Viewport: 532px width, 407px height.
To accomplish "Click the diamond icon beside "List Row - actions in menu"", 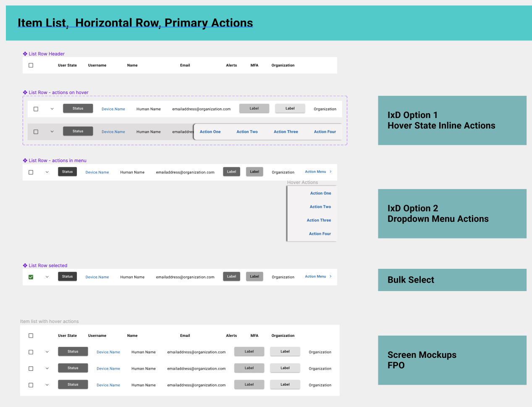I will click(25, 160).
